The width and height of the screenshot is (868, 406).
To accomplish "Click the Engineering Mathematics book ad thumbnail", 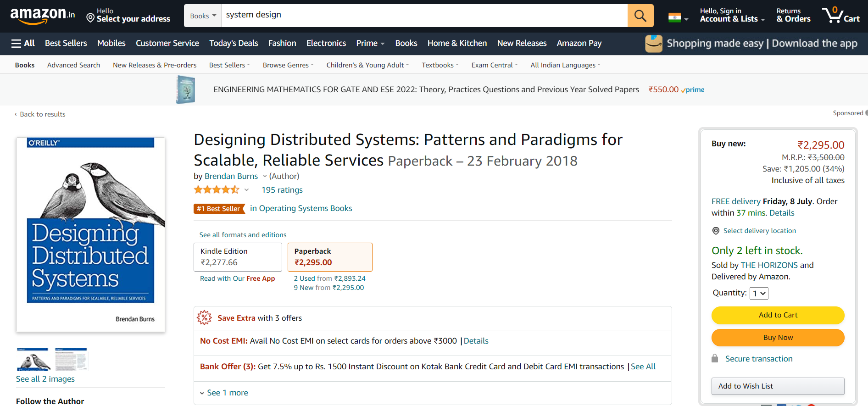I will pyautogui.click(x=186, y=90).
